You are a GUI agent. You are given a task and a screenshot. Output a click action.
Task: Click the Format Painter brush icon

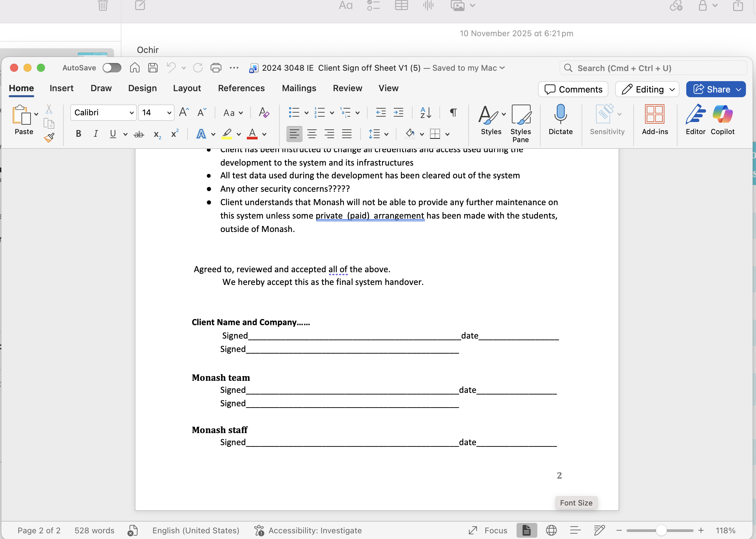[49, 138]
